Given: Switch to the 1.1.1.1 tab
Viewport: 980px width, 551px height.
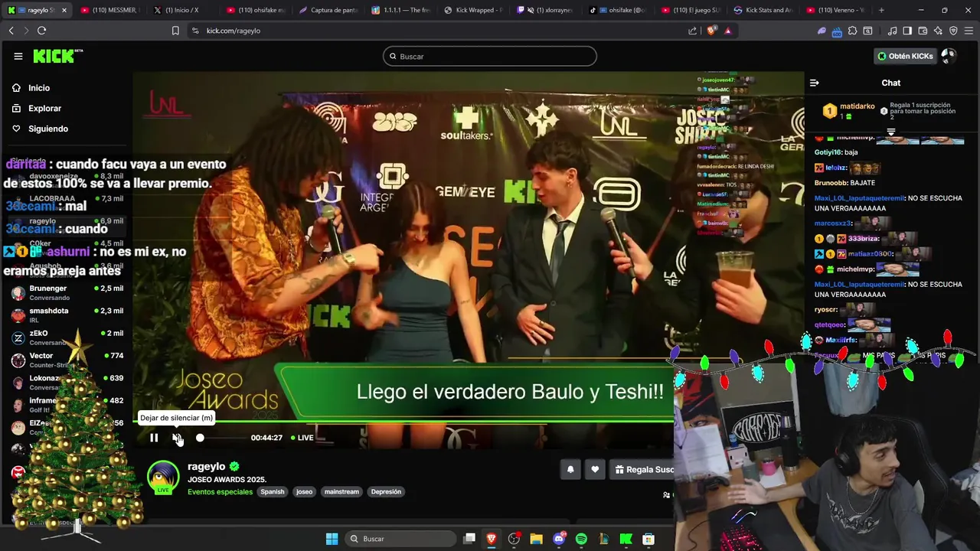Looking at the screenshot, I should click(401, 10).
